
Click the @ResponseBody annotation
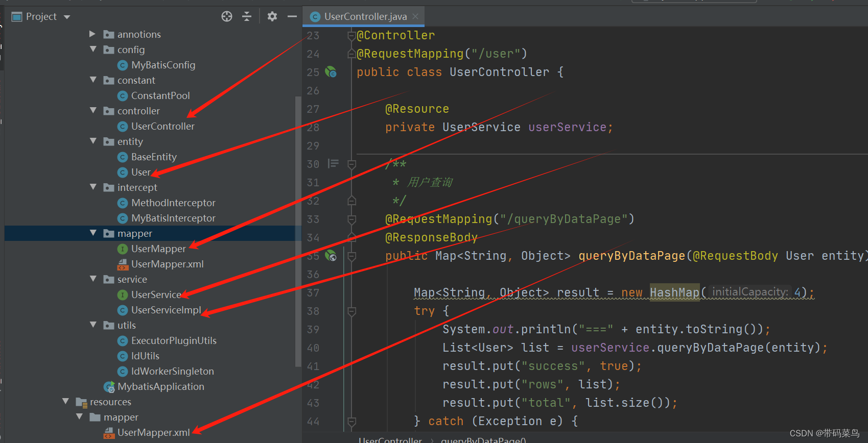tap(431, 237)
